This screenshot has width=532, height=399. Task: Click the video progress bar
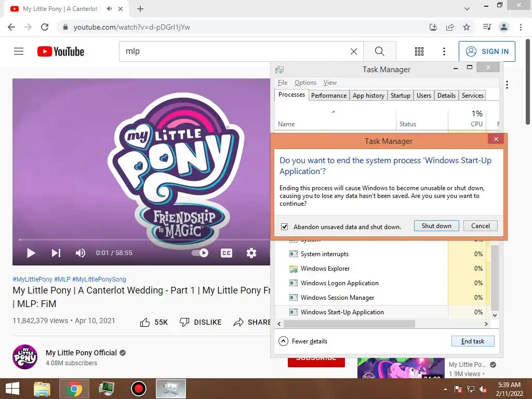[144, 240]
